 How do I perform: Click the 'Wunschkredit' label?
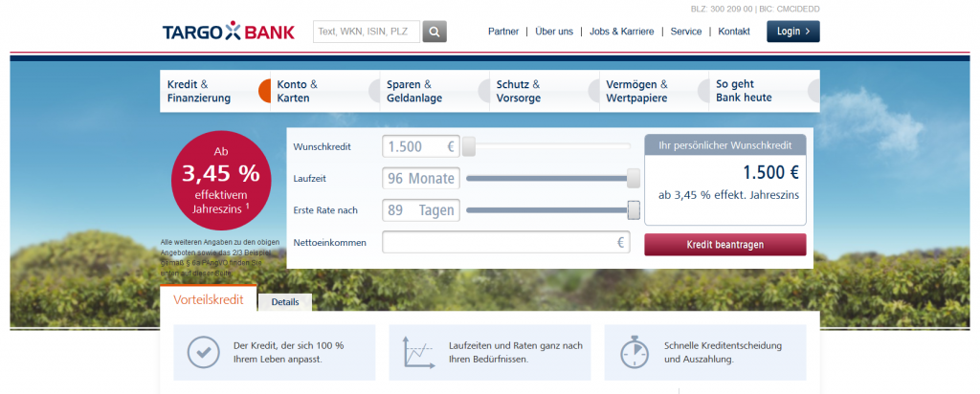(322, 147)
